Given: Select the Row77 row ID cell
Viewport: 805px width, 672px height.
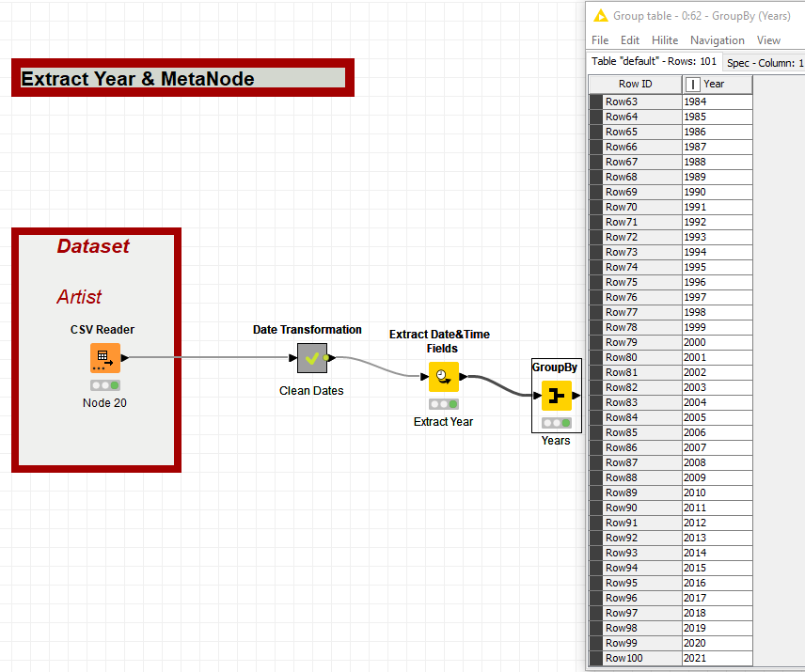Looking at the screenshot, I should tap(641, 312).
